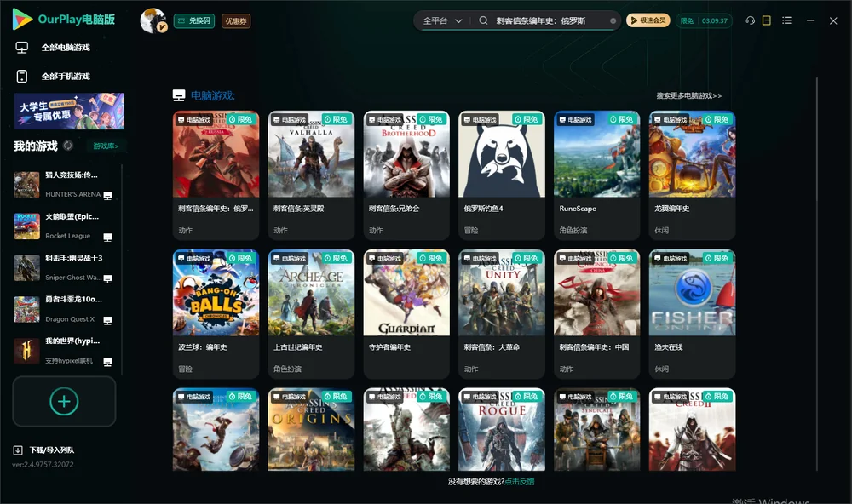The width and height of the screenshot is (852, 504).
Task: Click the yellow mini-mode window icon
Action: [x=767, y=20]
